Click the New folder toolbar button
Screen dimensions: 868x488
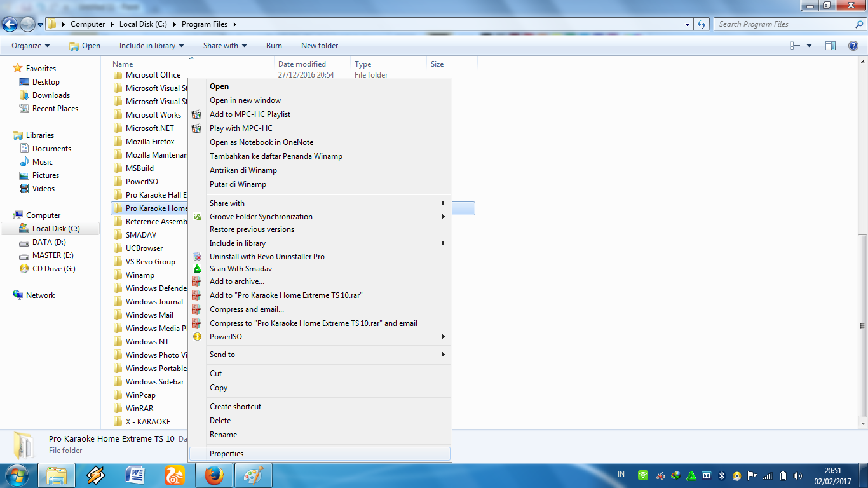tap(320, 46)
